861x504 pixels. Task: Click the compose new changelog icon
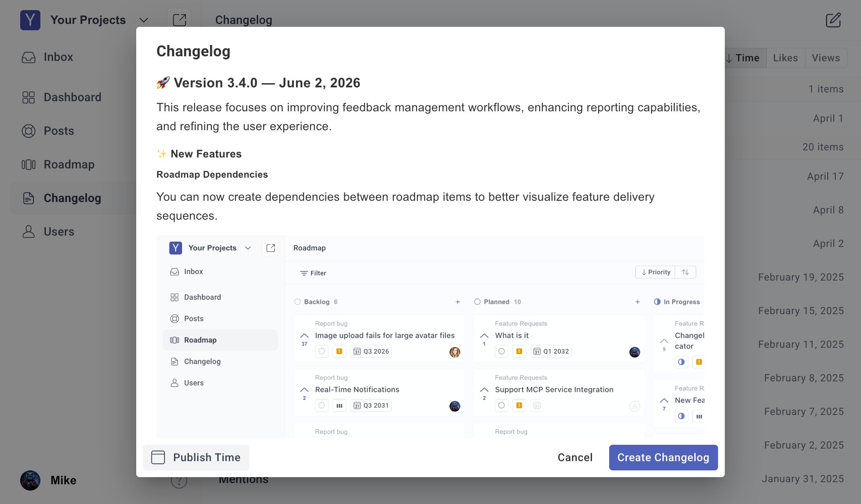pos(833,20)
